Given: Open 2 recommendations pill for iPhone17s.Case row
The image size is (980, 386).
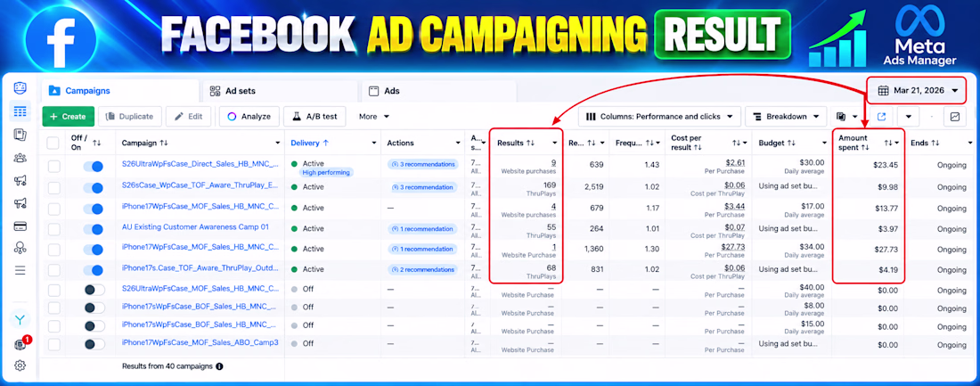Looking at the screenshot, I should [x=422, y=269].
